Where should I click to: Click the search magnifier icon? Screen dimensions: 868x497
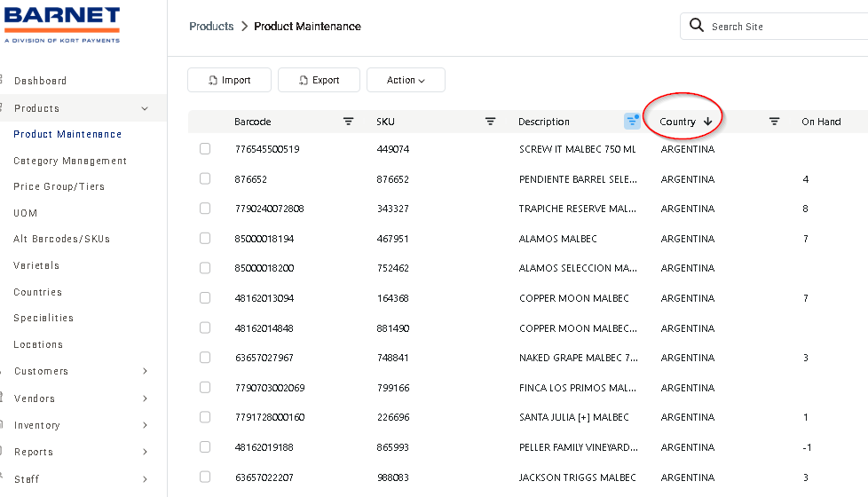point(697,26)
